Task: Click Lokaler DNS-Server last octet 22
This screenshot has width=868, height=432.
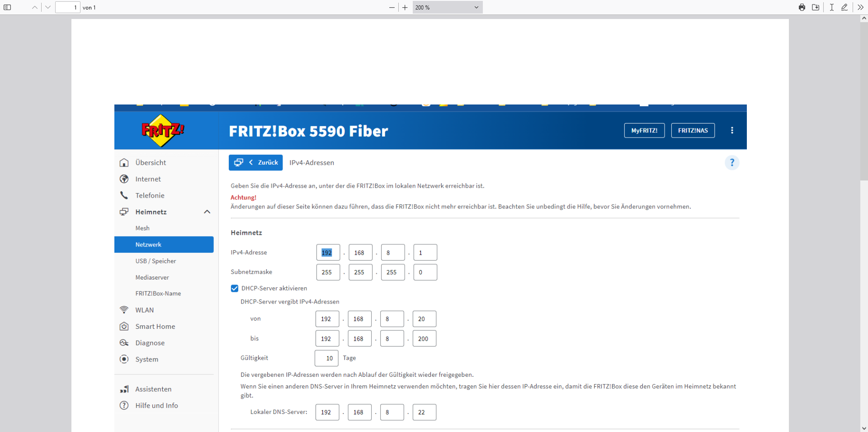Action: point(425,412)
